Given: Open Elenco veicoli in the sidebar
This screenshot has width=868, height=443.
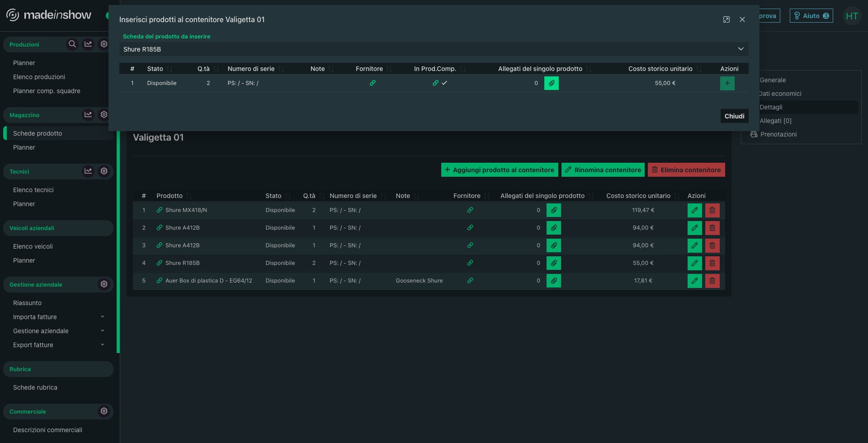Looking at the screenshot, I should coord(33,246).
